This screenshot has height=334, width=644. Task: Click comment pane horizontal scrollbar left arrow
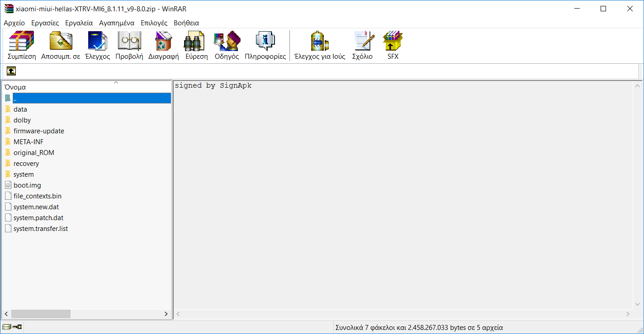click(178, 314)
